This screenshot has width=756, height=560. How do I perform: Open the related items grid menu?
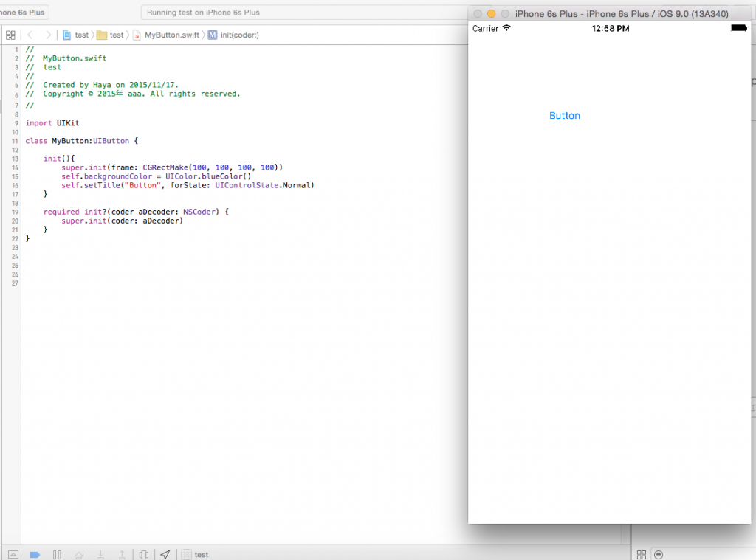pyautogui.click(x=10, y=35)
